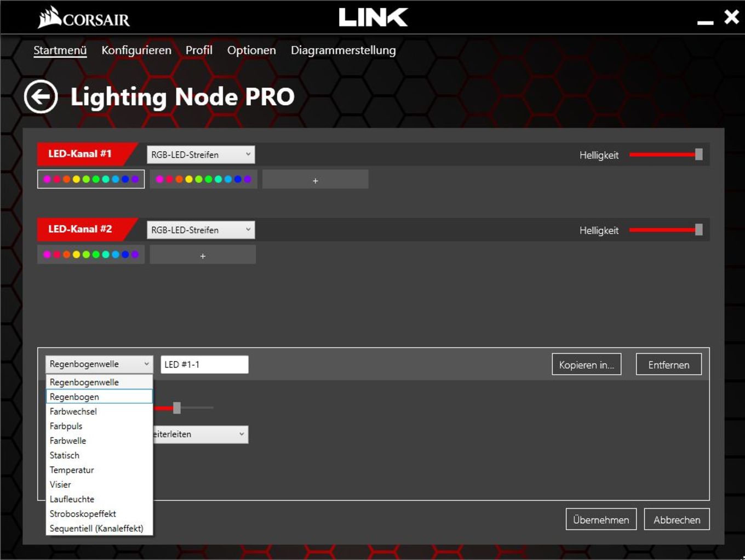The width and height of the screenshot is (745, 560).
Task: Click the LED #1-1 name field
Action: click(x=204, y=364)
